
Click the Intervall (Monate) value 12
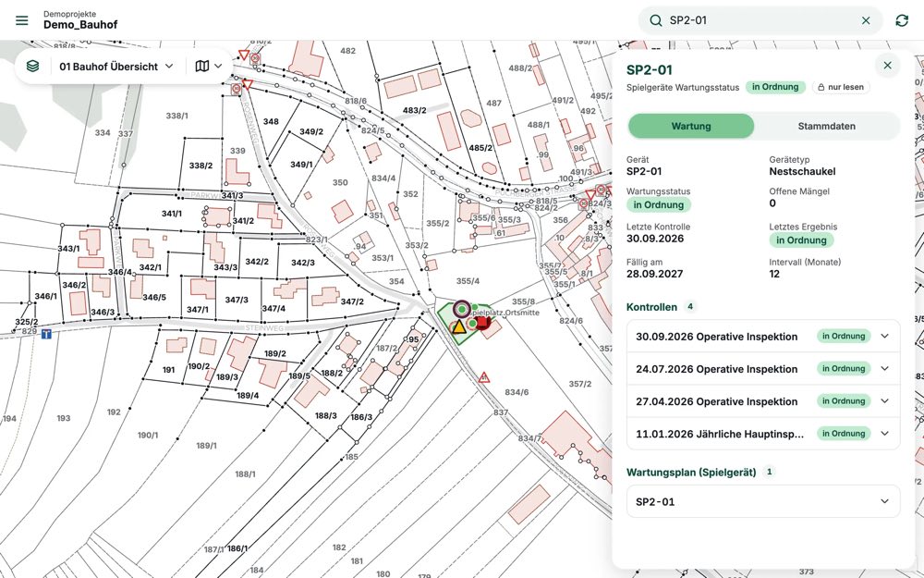pyautogui.click(x=774, y=275)
